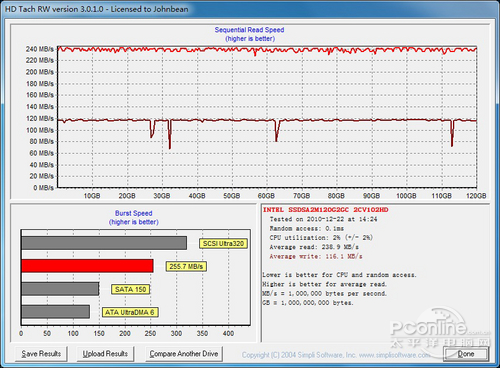500x368 pixels.
Task: Select the gray SCSI Ultra320 bar
Action: 104,243
